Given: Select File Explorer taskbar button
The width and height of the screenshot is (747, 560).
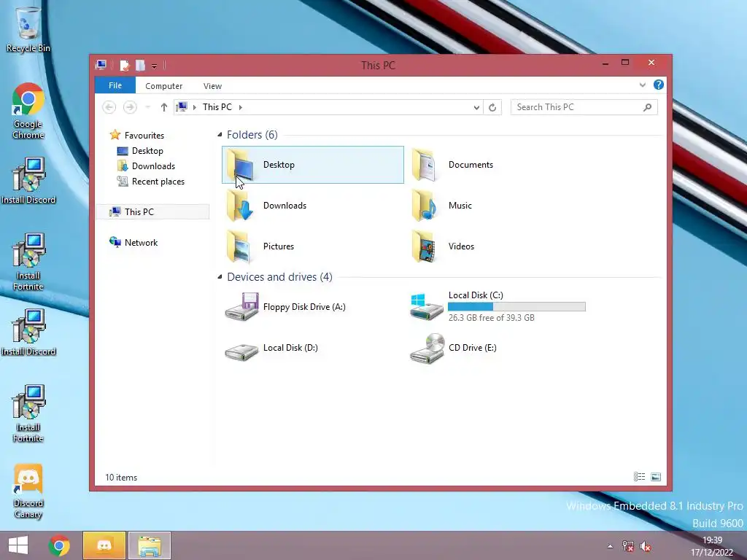Looking at the screenshot, I should (149, 545).
